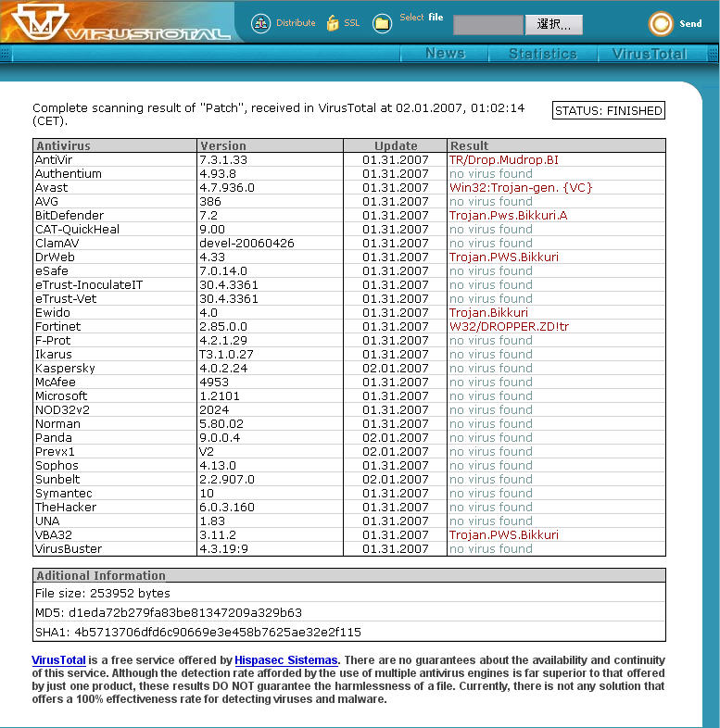Click the Prevx1 antivirus name

(55, 452)
